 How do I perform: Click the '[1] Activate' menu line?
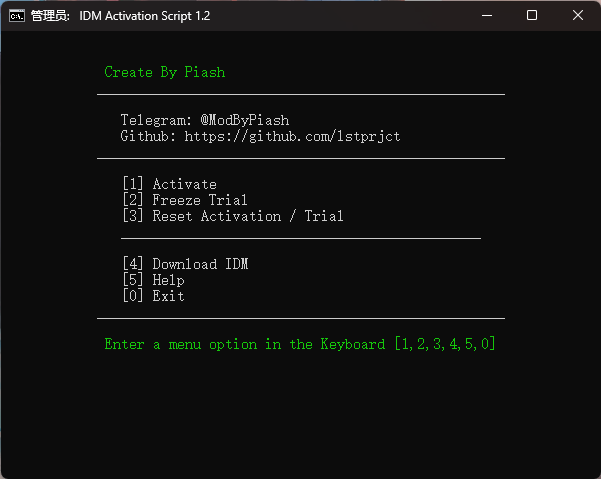(x=169, y=184)
